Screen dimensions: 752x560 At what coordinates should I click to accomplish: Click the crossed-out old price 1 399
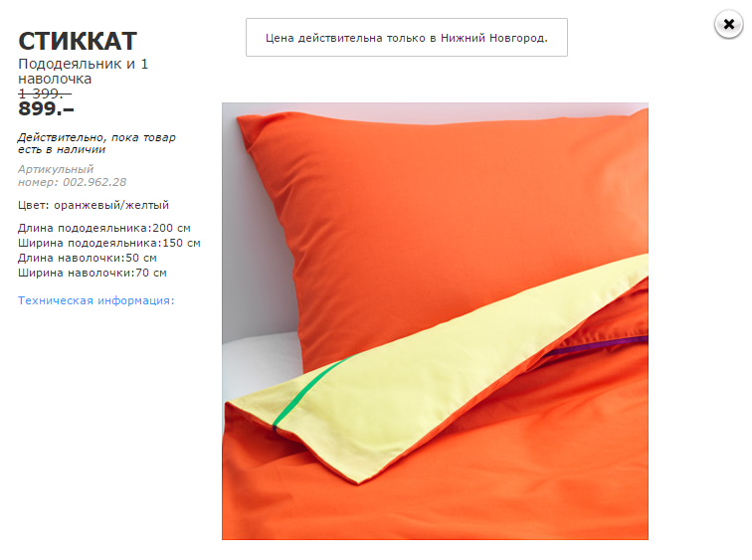[x=45, y=93]
